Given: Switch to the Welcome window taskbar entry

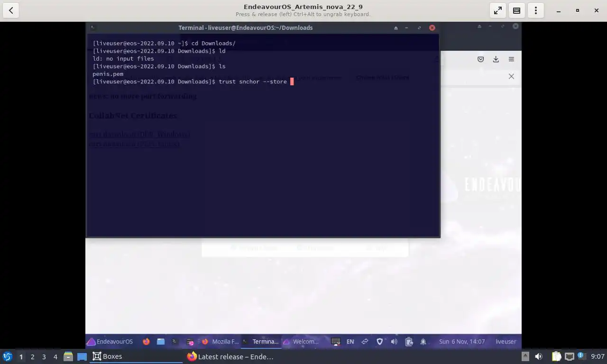Looking at the screenshot, I should (301, 341).
